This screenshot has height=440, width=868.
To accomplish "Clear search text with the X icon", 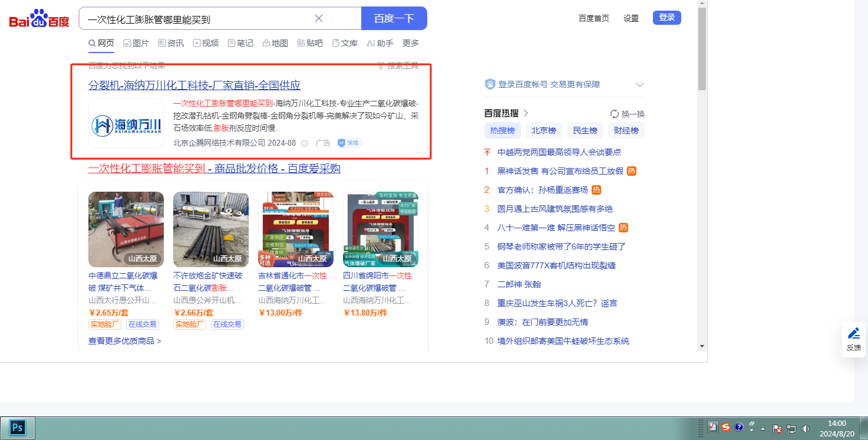I will [319, 18].
